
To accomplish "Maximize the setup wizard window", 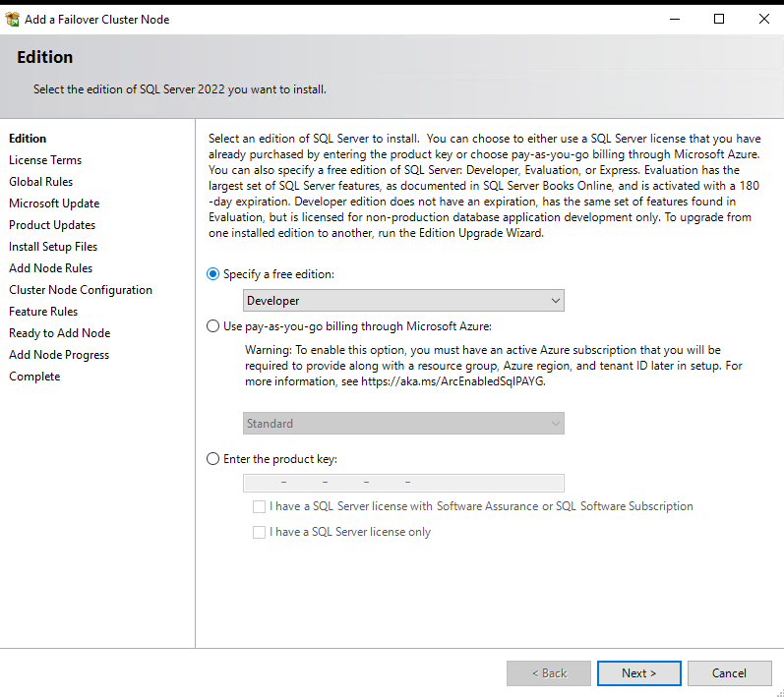I will click(x=719, y=19).
